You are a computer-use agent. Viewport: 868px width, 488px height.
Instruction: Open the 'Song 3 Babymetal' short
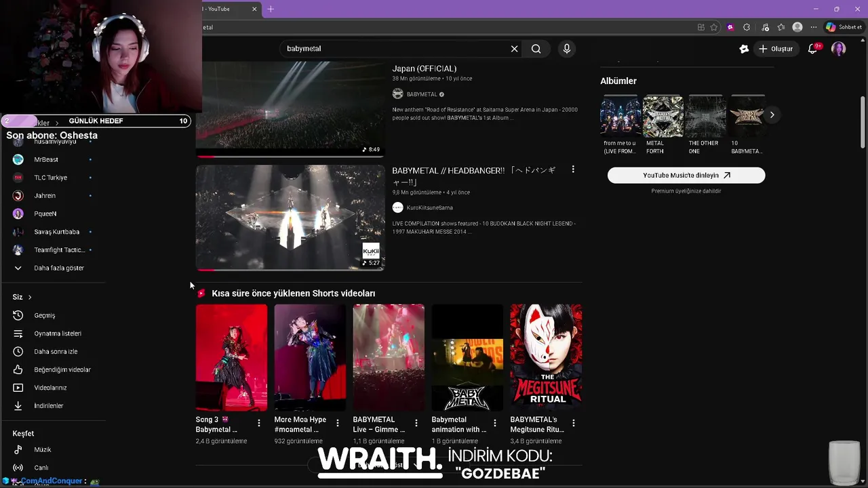click(231, 358)
